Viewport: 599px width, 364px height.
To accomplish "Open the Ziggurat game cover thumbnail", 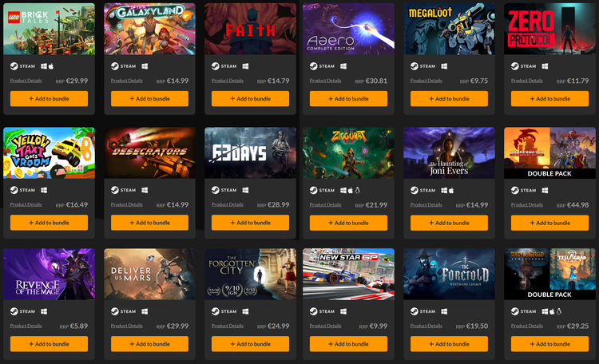I will click(348, 153).
